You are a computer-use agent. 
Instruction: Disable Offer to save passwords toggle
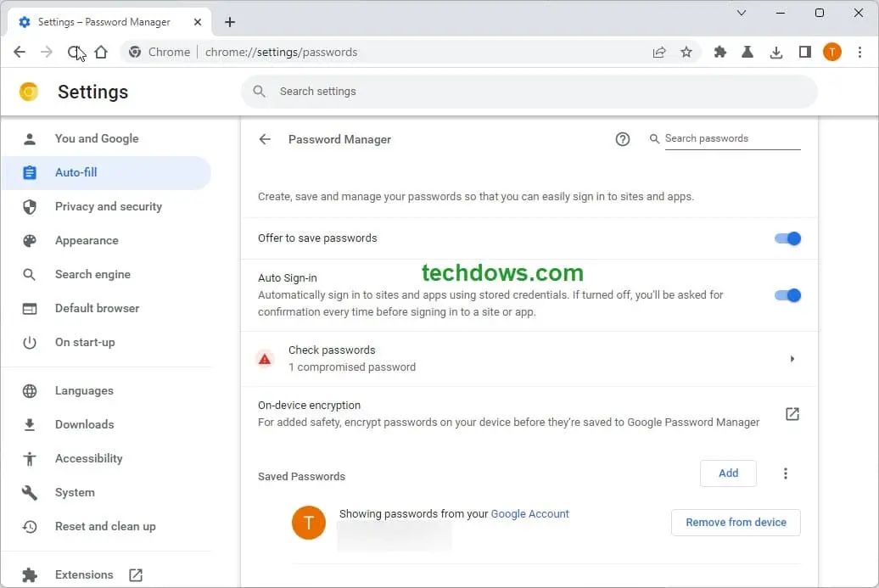pos(787,238)
